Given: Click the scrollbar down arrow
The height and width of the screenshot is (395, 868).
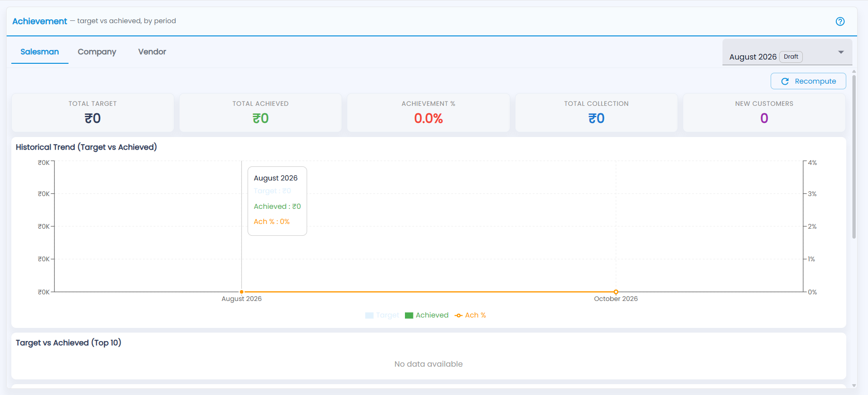Looking at the screenshot, I should tap(854, 386).
